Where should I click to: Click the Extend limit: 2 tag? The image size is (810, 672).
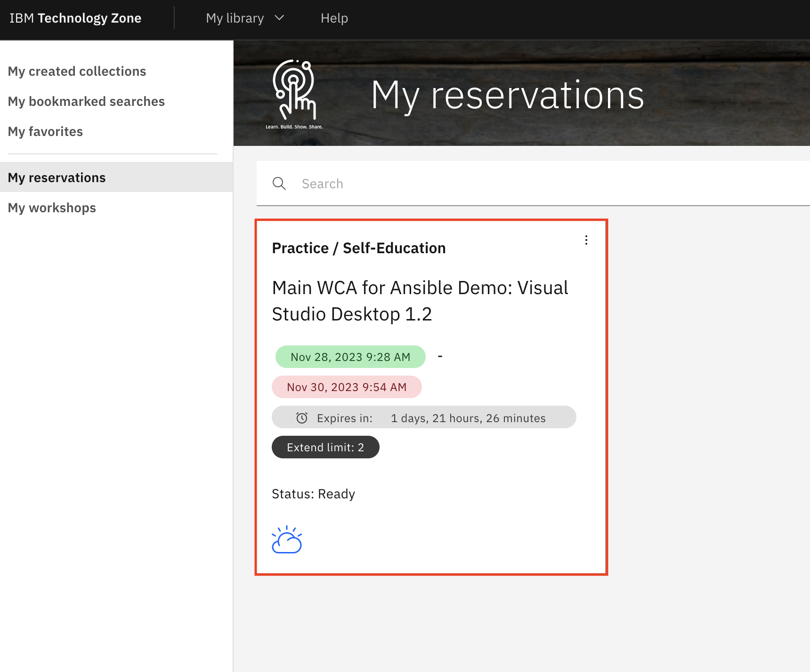tap(325, 447)
